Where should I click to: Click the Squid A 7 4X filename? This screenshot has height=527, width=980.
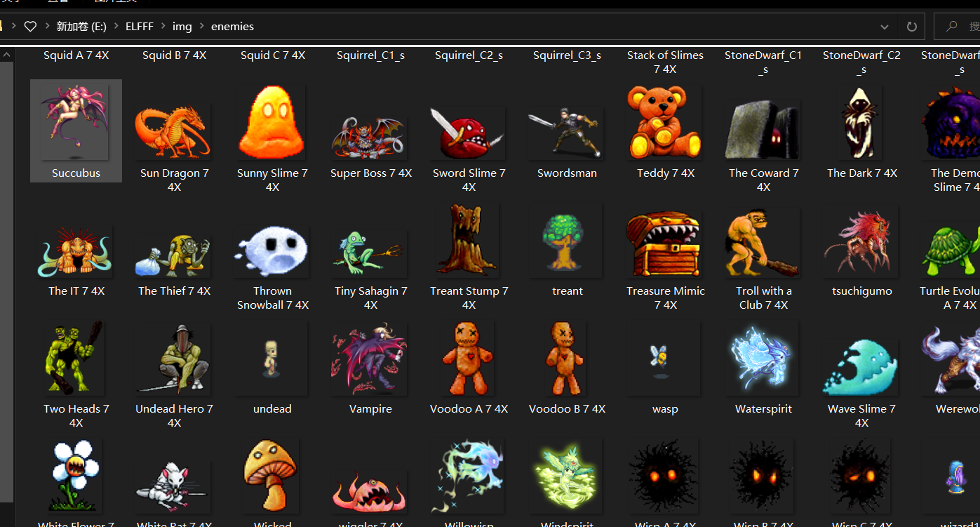pos(76,55)
